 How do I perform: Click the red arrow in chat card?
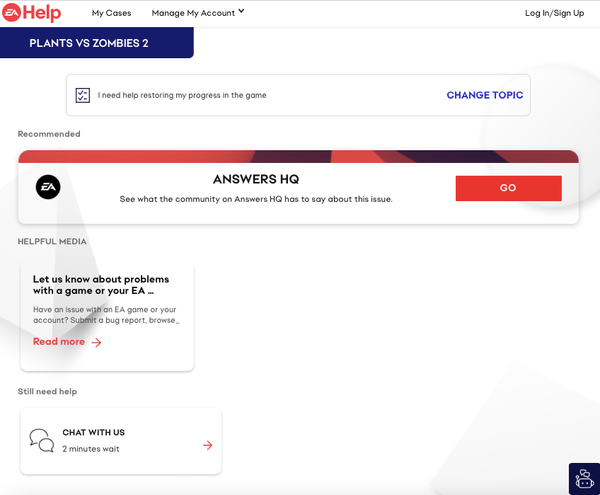point(207,445)
